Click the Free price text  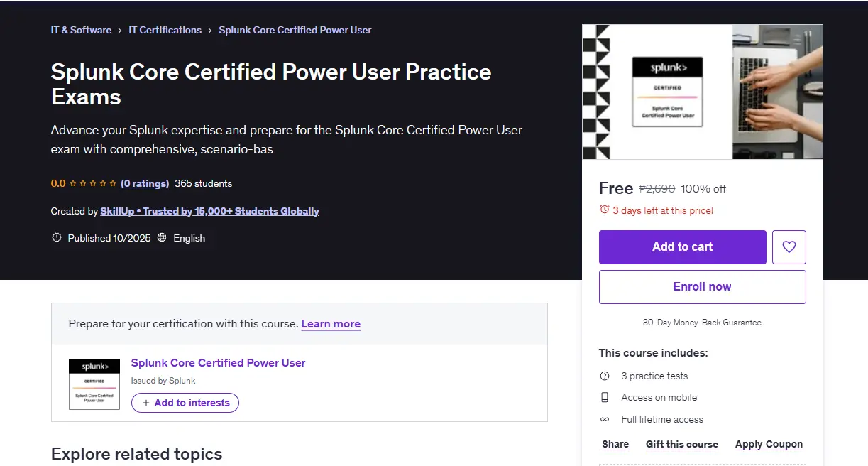point(616,188)
